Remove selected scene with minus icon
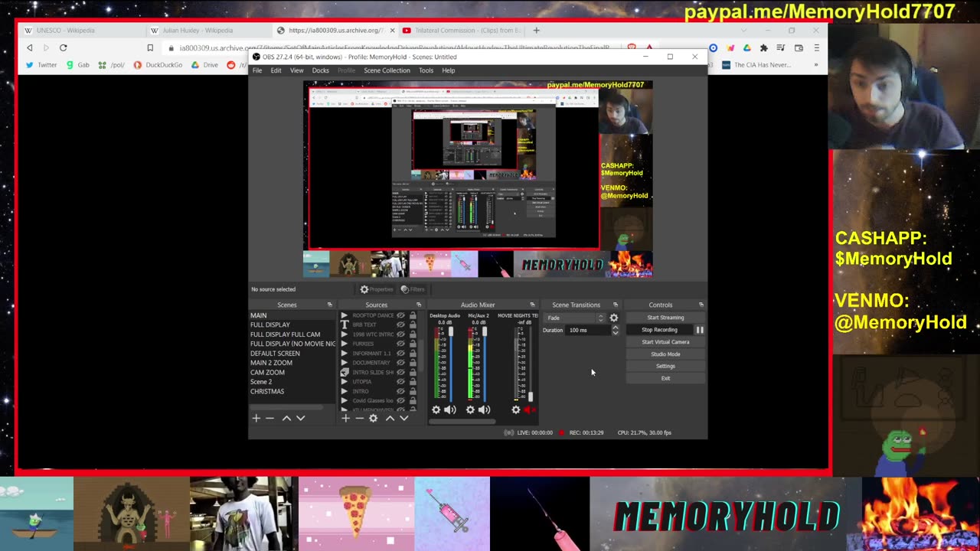This screenshot has height=551, width=980. coord(269,418)
